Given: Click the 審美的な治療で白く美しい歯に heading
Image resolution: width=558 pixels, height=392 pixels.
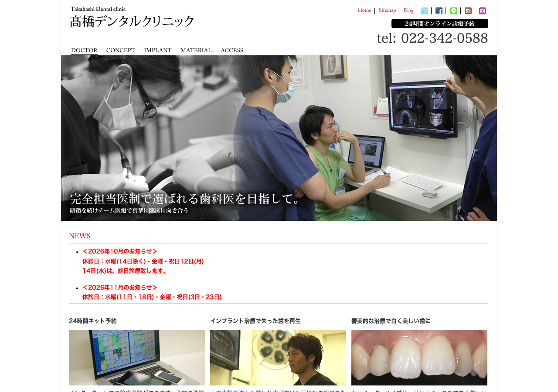Looking at the screenshot, I should (x=391, y=321).
